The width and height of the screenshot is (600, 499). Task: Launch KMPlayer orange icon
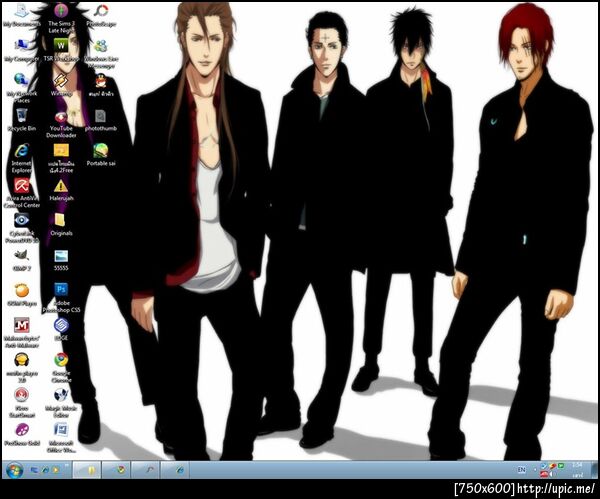22,295
